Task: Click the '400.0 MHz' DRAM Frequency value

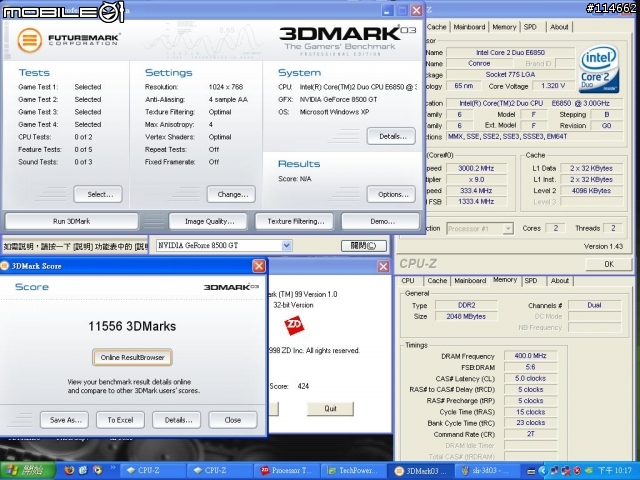Action: (x=530, y=356)
